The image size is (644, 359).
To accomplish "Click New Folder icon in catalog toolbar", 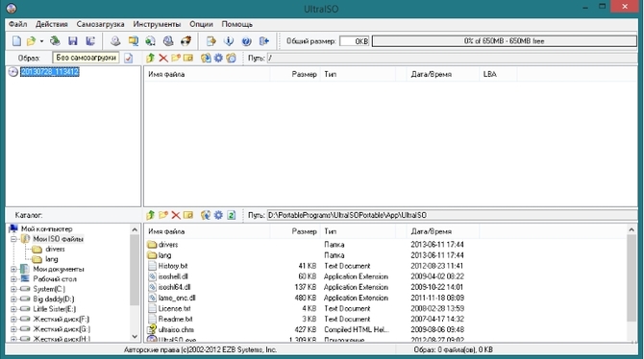I will tap(163, 215).
